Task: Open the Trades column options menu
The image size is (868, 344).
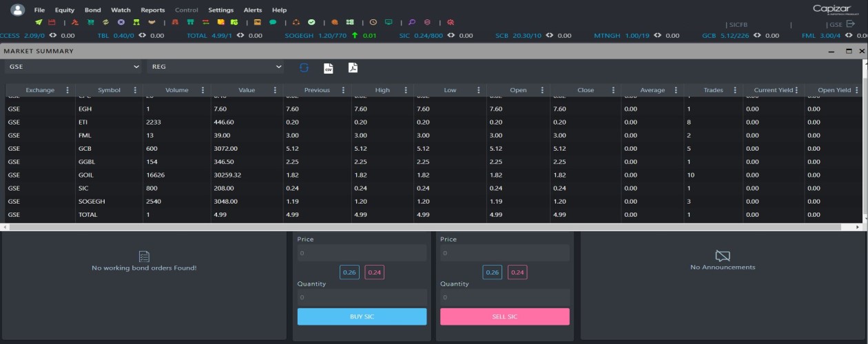Action: click(x=735, y=90)
